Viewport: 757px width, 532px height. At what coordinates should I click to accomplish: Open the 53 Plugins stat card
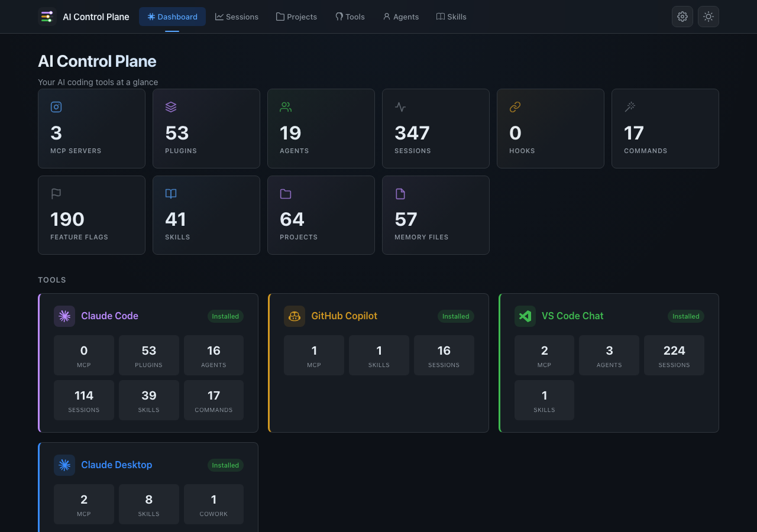click(206, 128)
